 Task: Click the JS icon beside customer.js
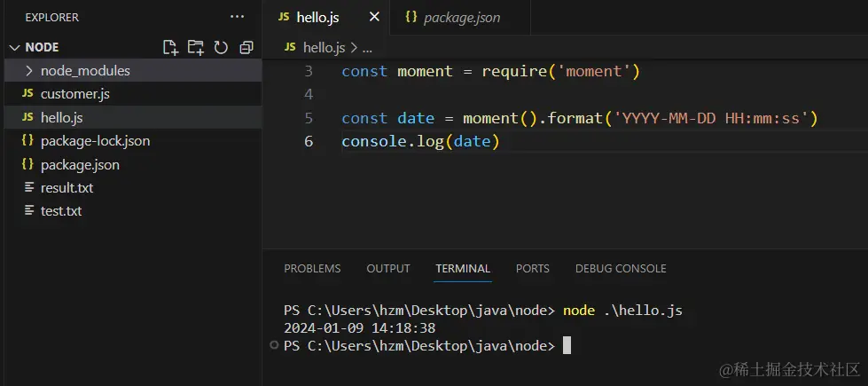(x=27, y=93)
